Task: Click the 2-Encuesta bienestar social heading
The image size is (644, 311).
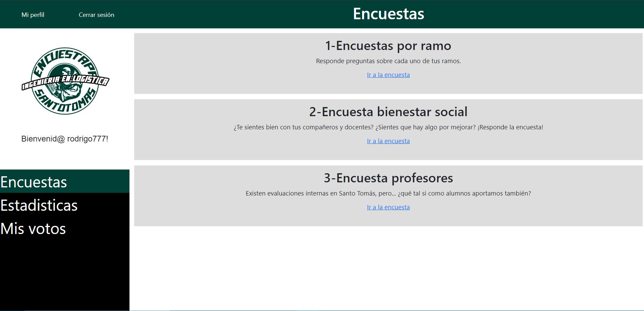Action: [x=388, y=111]
